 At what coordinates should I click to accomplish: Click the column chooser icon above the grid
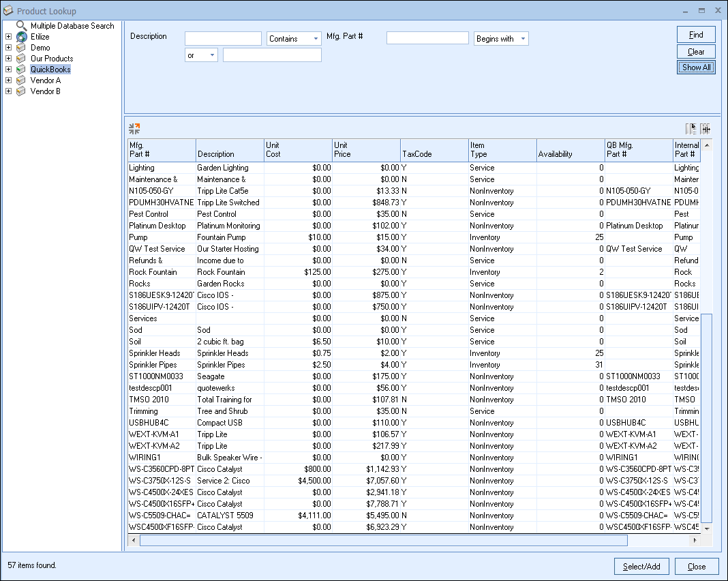[691, 128]
